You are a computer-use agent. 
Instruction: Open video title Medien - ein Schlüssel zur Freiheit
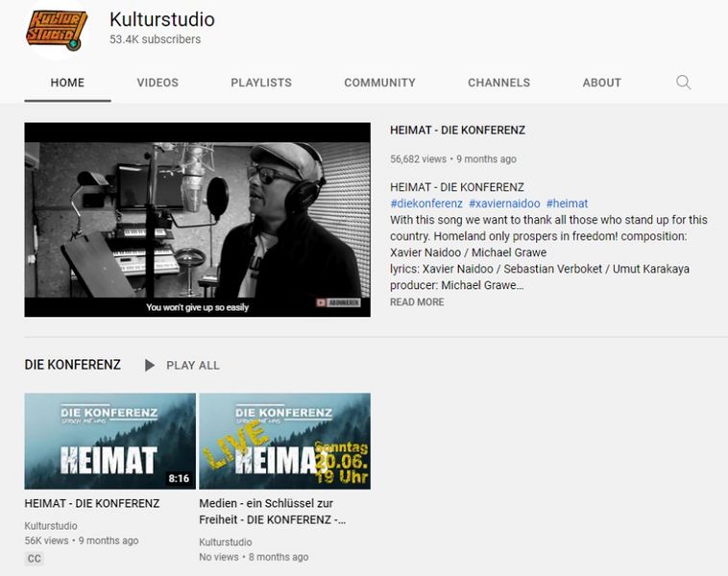(x=272, y=512)
